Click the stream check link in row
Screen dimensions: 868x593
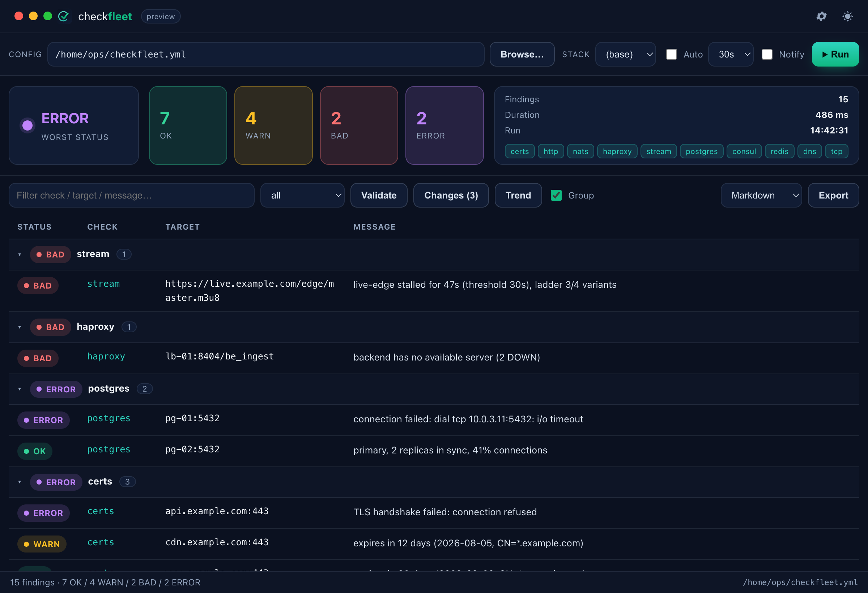[x=103, y=284]
